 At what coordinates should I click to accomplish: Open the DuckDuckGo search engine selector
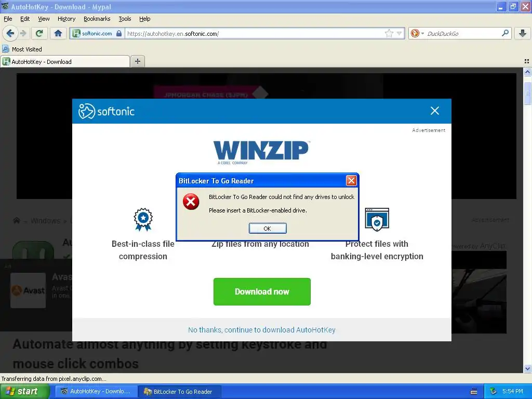(417, 33)
